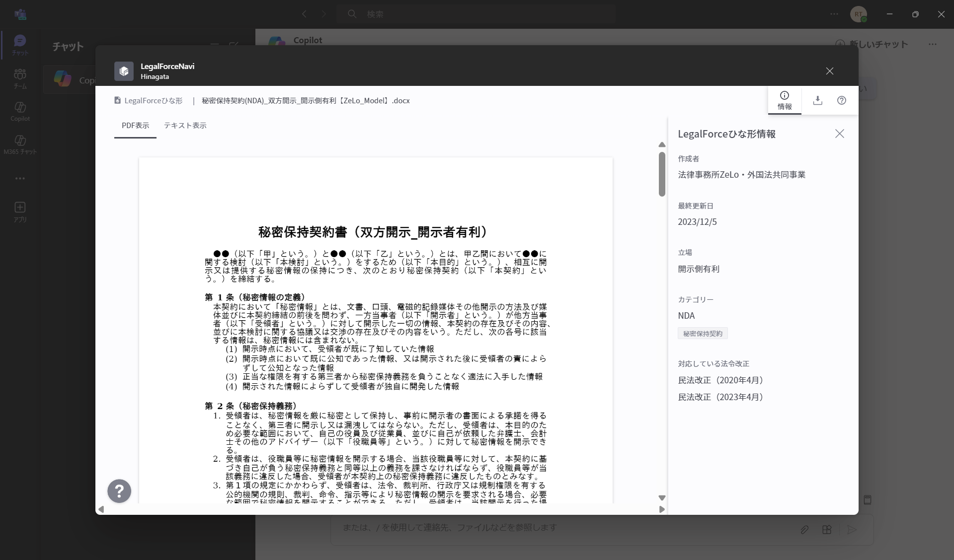
Task: Close the LegalForceひな形情報 side panel
Action: click(x=839, y=134)
